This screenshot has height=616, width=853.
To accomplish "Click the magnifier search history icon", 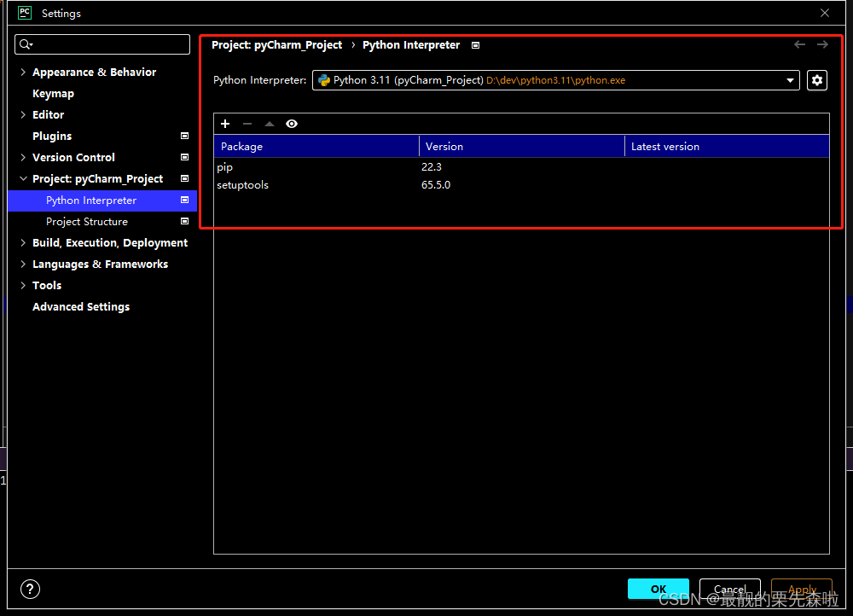I will (26, 44).
